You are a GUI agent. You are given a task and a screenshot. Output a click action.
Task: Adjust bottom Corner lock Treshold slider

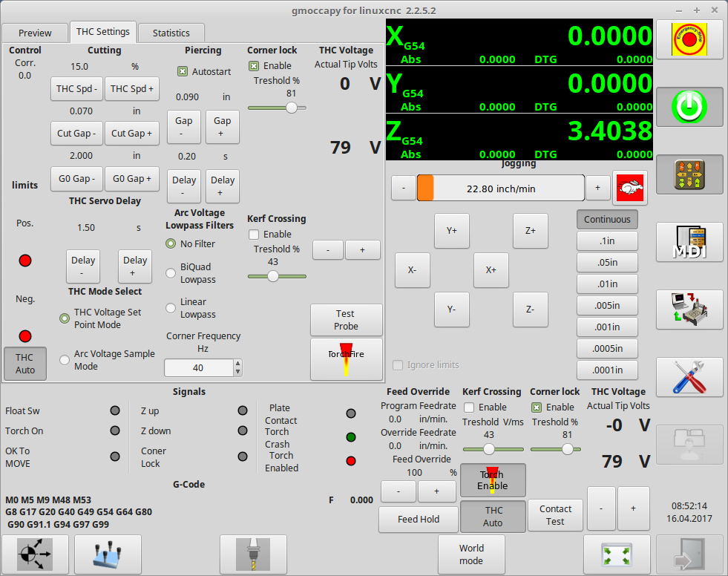tap(556, 449)
